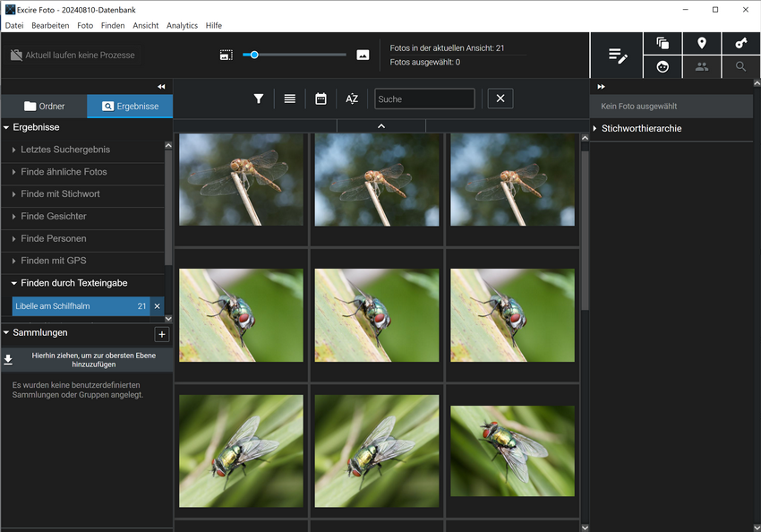Clear search with the X button
This screenshot has height=532, width=761.
tap(500, 99)
